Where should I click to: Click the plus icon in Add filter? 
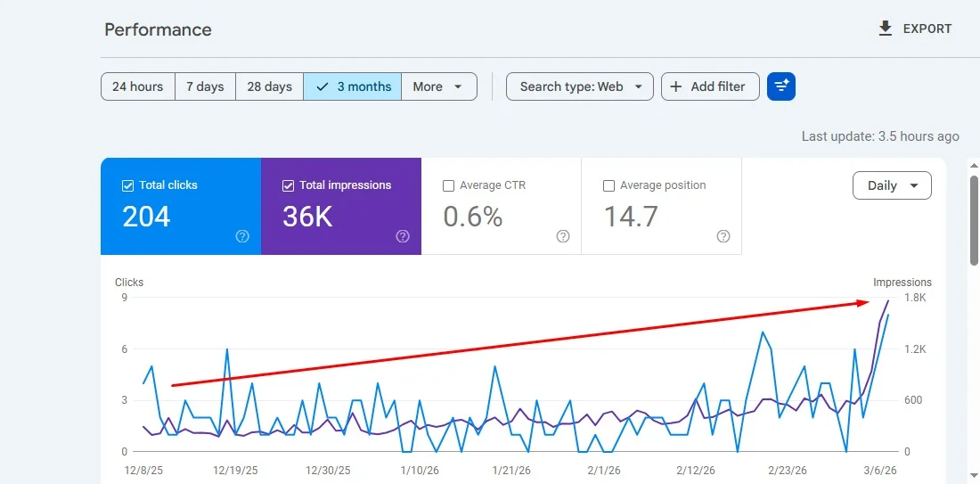676,86
